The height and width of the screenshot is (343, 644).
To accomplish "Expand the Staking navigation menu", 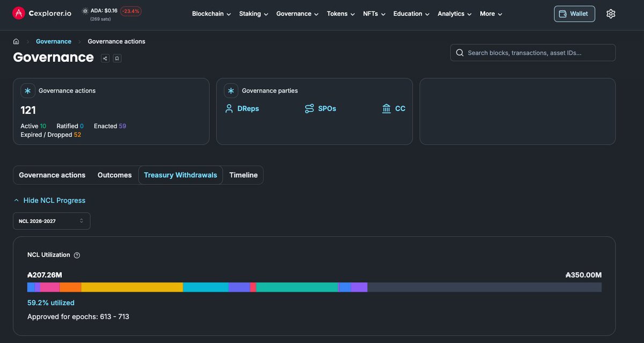I will pyautogui.click(x=253, y=14).
